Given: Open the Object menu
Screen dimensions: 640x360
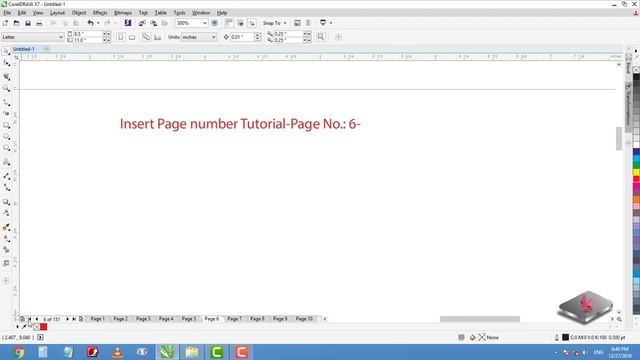Looking at the screenshot, I should tap(79, 13).
